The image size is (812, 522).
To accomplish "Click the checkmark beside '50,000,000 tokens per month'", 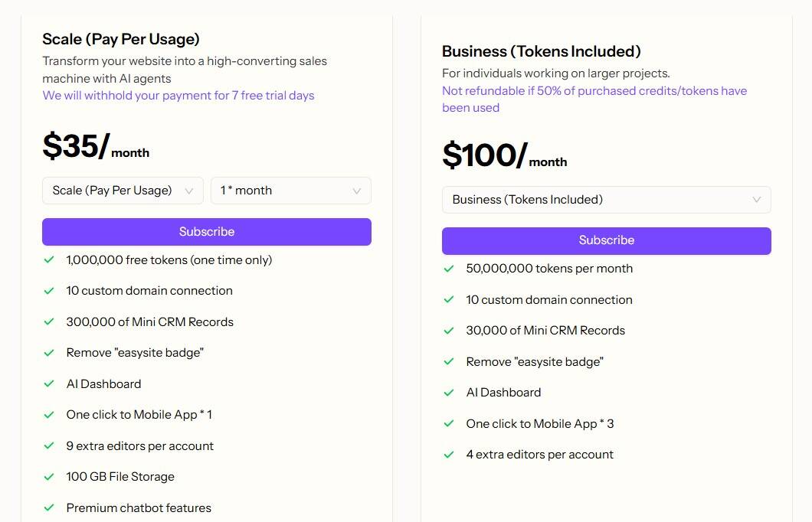I will pos(449,269).
